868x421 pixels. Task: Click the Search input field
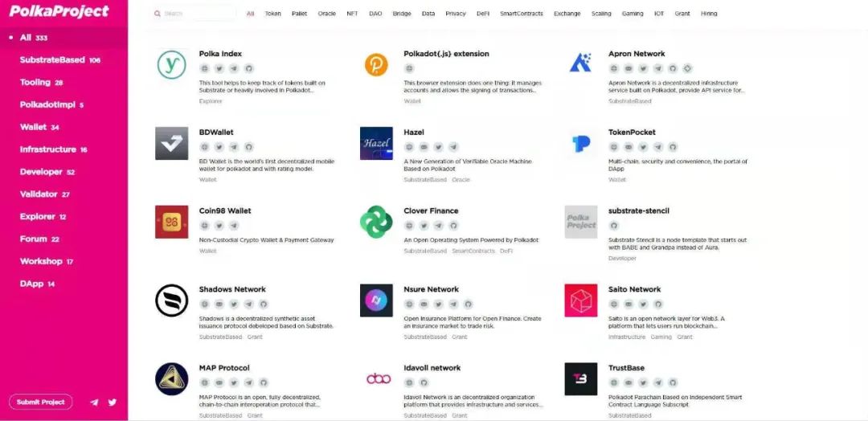click(194, 14)
